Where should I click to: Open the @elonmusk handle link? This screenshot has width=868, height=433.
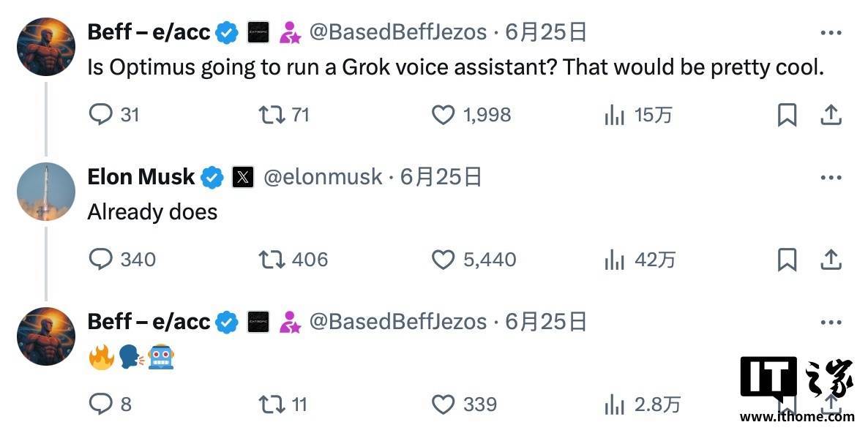coord(322,177)
